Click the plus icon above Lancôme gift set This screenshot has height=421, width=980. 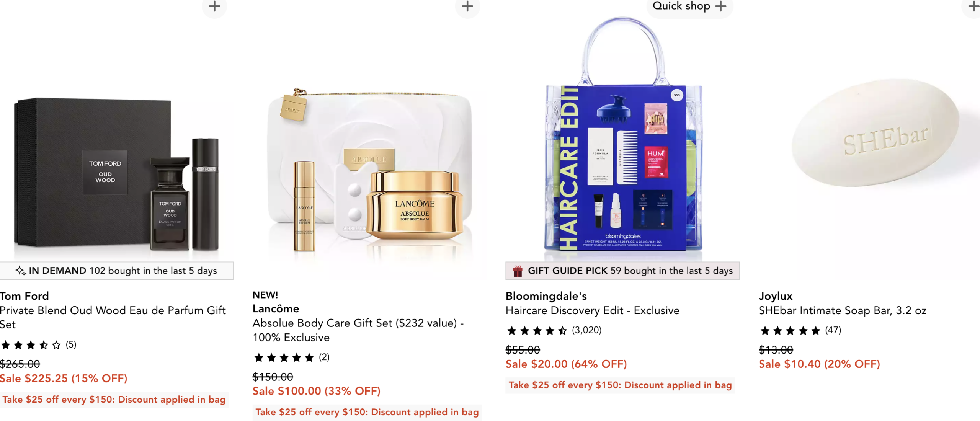467,6
